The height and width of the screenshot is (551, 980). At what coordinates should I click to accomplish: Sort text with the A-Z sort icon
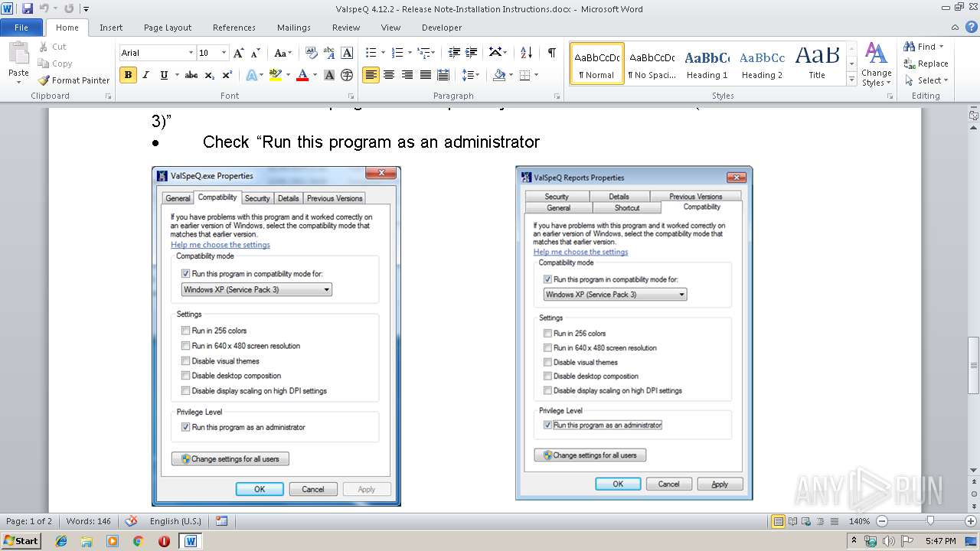coord(526,53)
